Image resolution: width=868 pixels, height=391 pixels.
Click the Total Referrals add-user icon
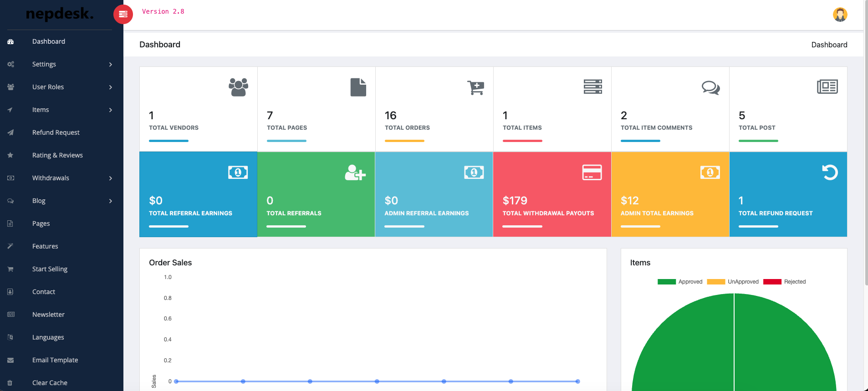pyautogui.click(x=355, y=173)
